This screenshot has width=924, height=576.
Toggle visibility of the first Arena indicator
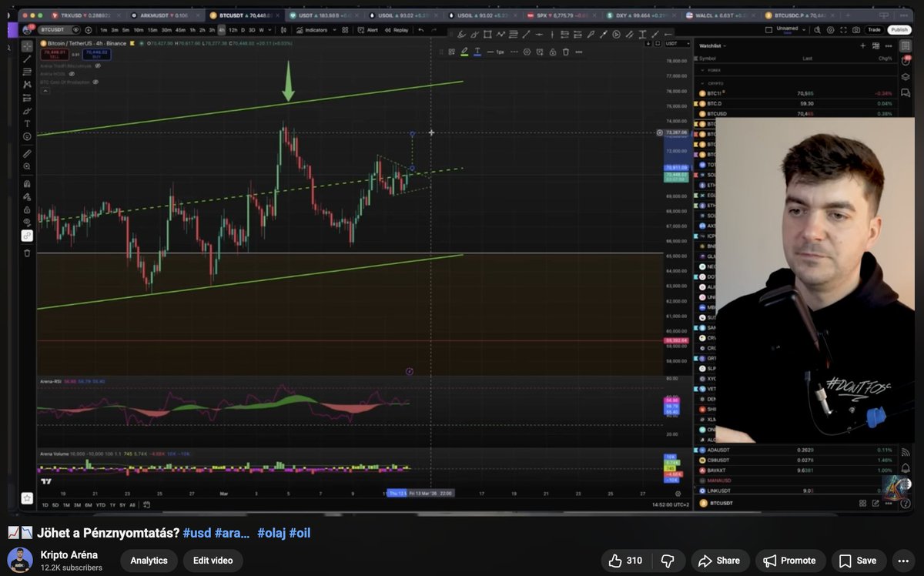[x=98, y=65]
